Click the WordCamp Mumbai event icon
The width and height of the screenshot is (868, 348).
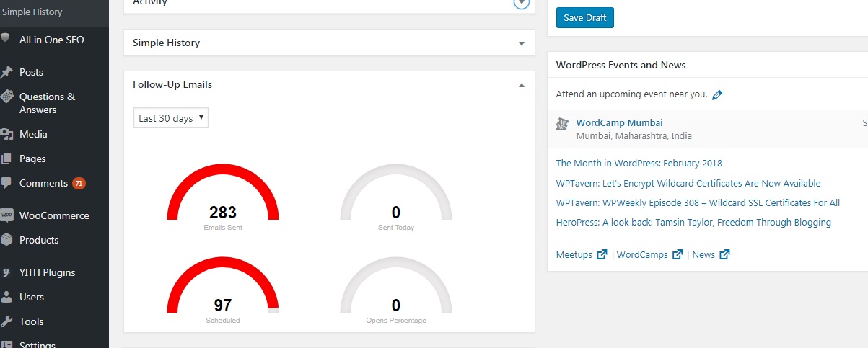(x=562, y=124)
